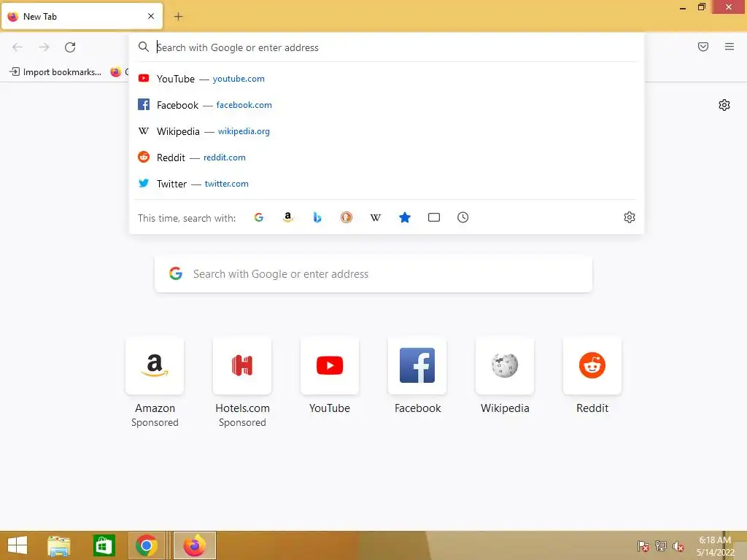Click the muted volume tray icon

click(678, 546)
